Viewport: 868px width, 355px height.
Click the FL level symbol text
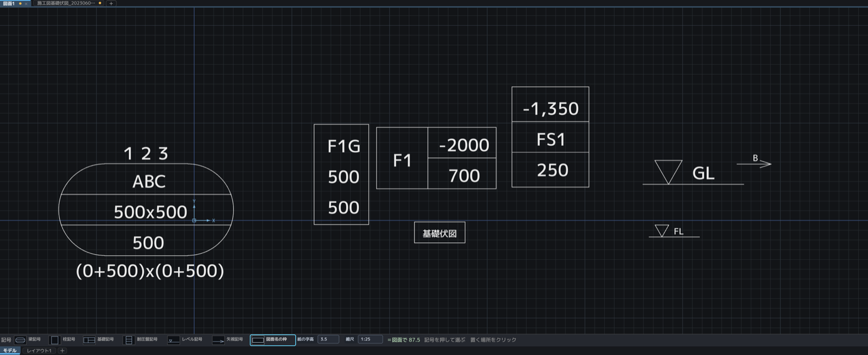(678, 231)
